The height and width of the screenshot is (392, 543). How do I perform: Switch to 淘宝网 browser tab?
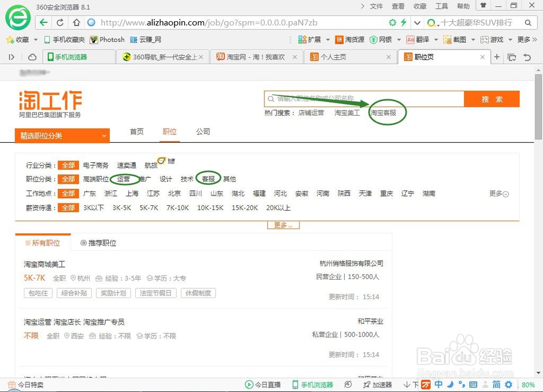point(256,57)
